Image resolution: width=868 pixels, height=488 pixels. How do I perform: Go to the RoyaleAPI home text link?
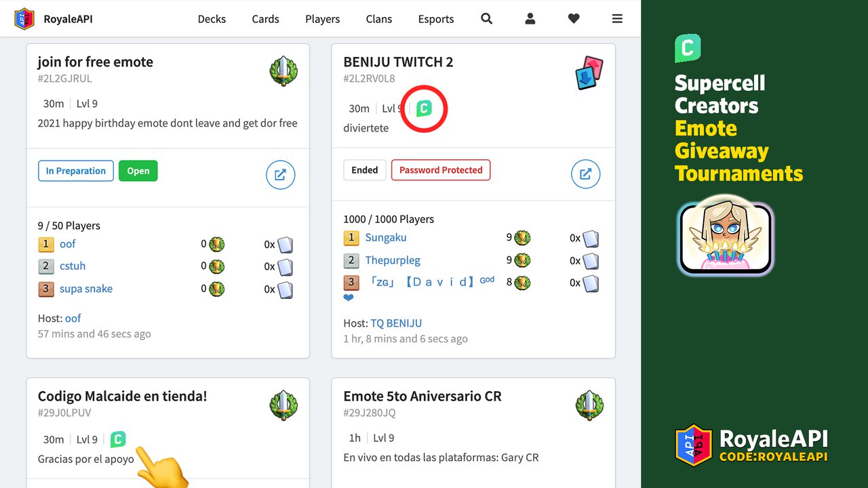pos(68,19)
